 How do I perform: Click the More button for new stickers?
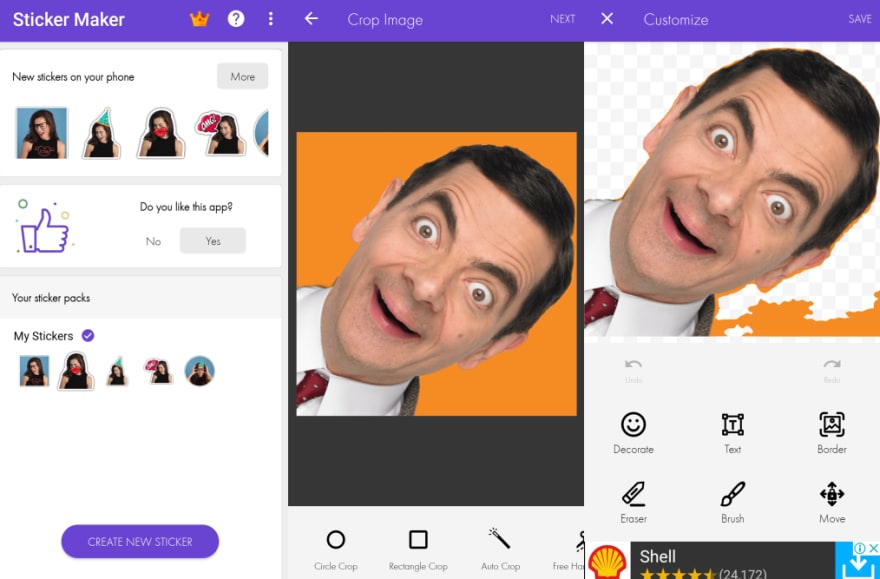(242, 76)
